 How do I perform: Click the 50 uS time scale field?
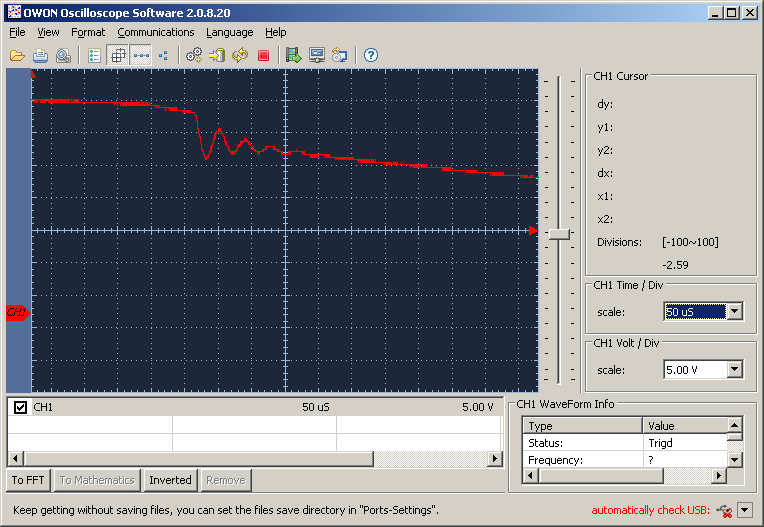[x=695, y=311]
